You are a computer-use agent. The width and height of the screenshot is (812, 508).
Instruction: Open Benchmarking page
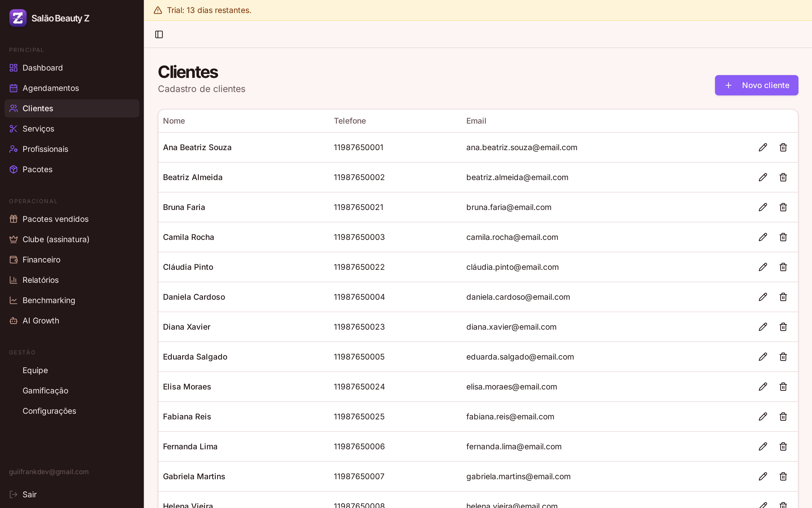(72, 300)
